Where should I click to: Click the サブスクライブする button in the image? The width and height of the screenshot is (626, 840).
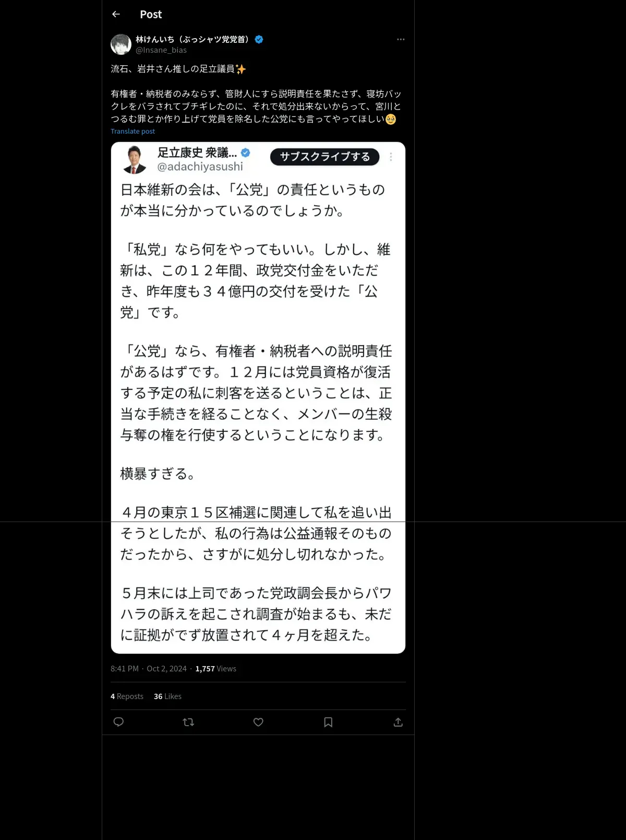324,157
